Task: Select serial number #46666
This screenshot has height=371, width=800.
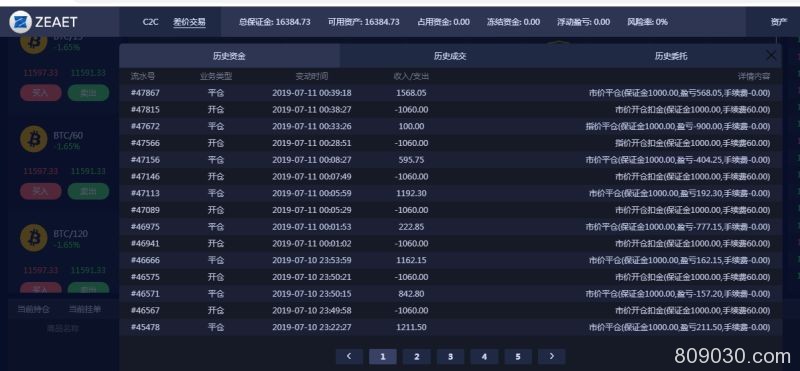Action: click(x=145, y=260)
